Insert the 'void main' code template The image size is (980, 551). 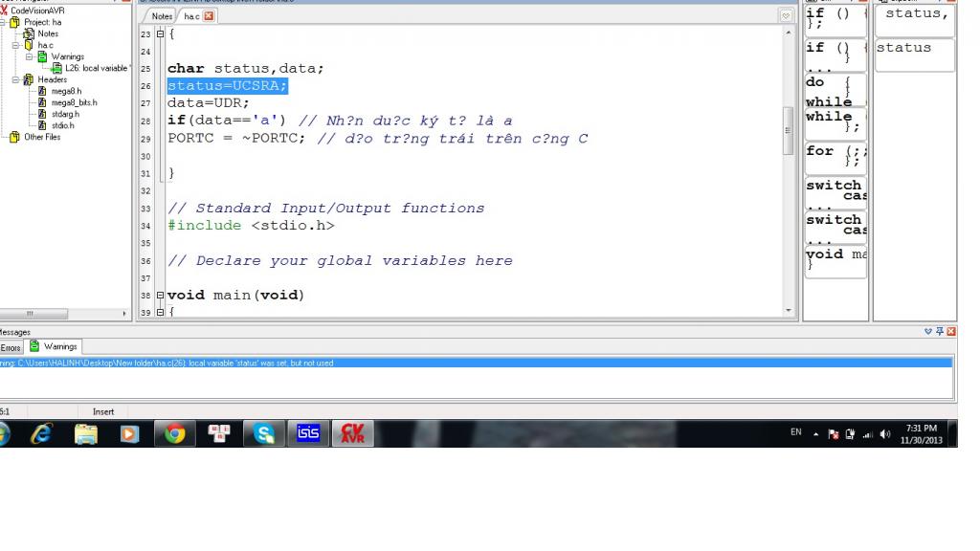pyautogui.click(x=835, y=260)
